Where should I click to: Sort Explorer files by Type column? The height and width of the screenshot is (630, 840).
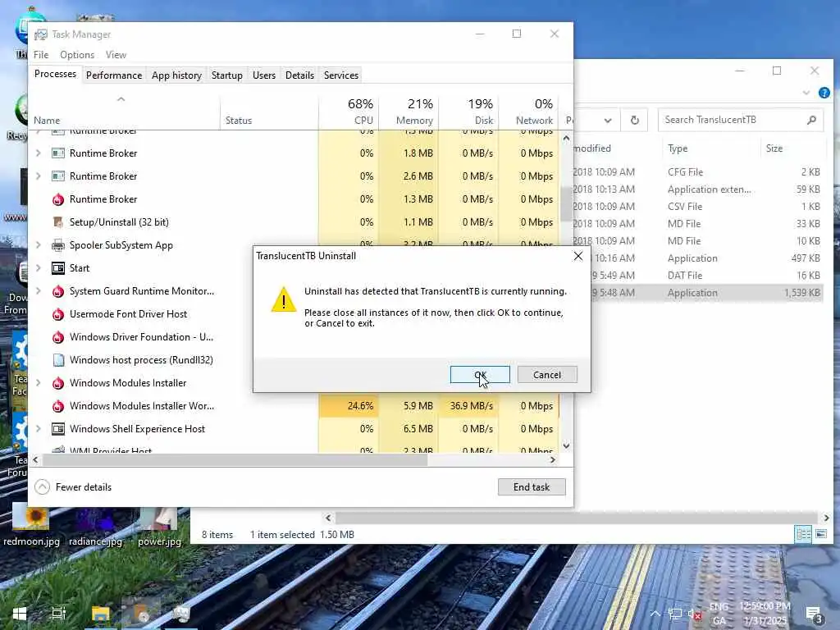click(x=710, y=148)
